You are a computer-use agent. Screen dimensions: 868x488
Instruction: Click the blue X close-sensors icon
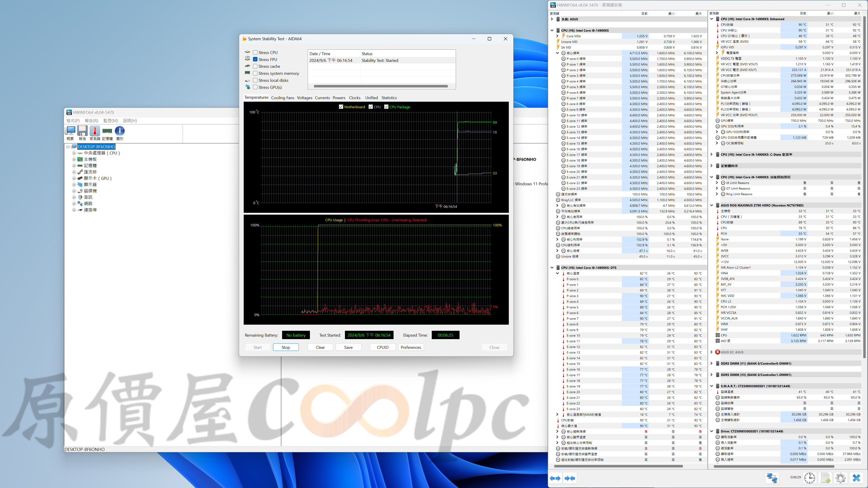(x=856, y=478)
